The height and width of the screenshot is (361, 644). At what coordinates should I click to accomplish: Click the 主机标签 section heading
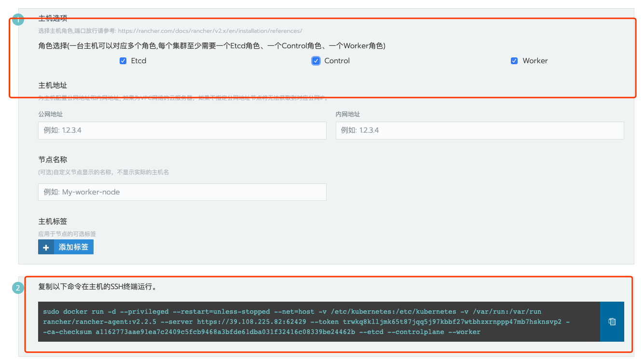click(53, 222)
